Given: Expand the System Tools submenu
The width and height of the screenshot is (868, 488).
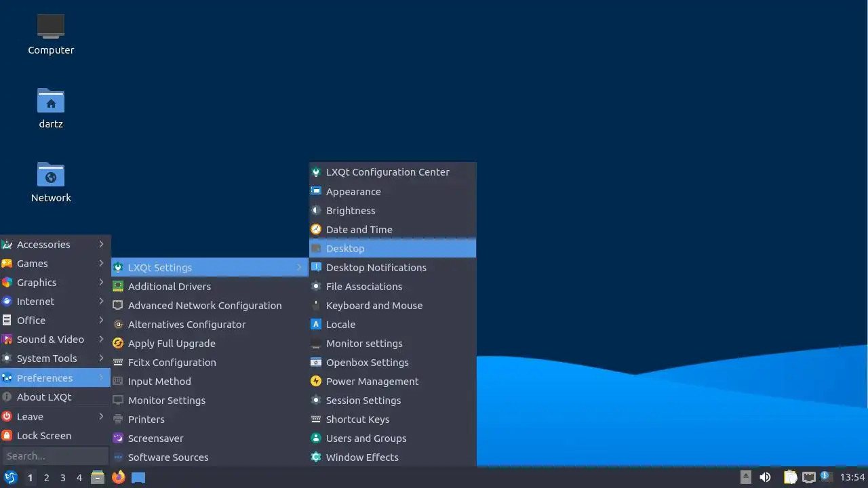Looking at the screenshot, I should 55,359.
